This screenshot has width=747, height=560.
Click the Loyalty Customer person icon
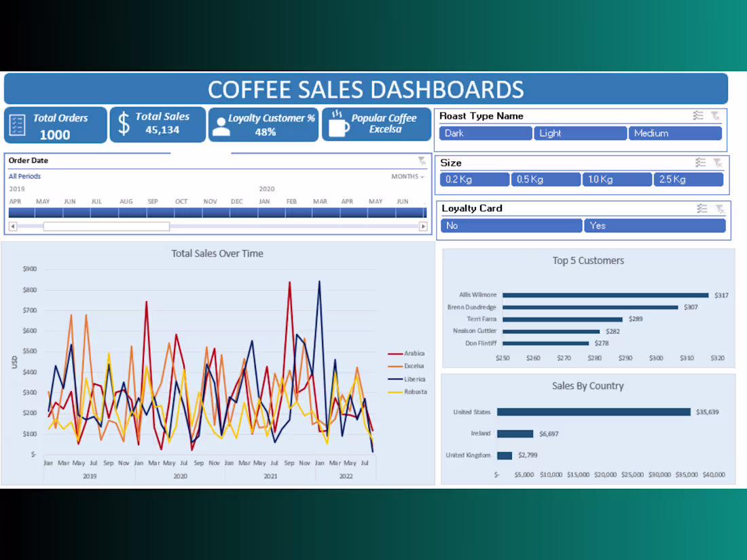(x=221, y=127)
